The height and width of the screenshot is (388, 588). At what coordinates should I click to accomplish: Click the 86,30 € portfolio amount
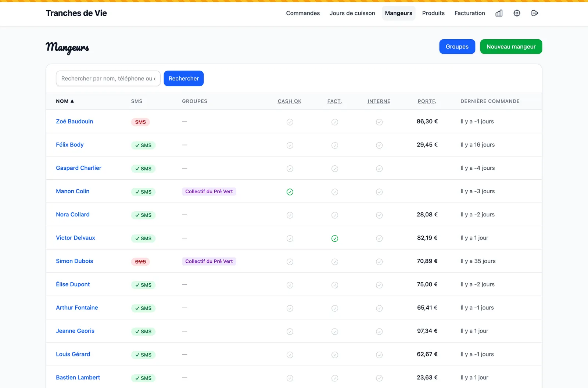(427, 122)
